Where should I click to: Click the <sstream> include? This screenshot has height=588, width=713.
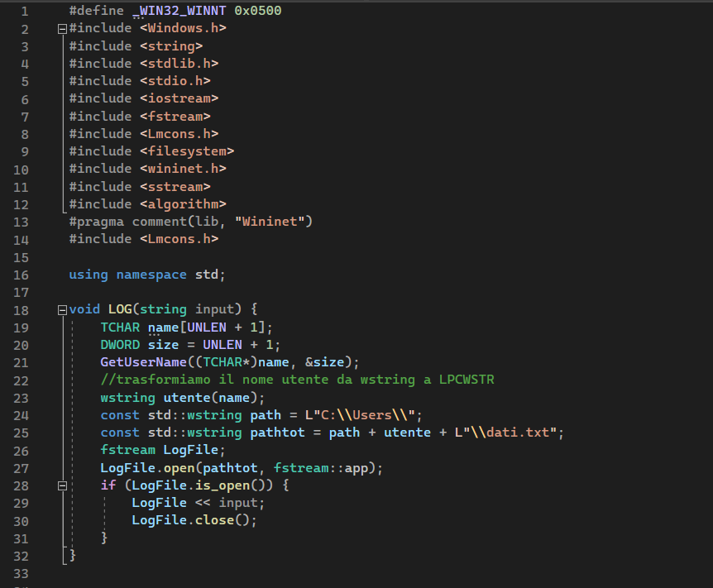pos(175,187)
